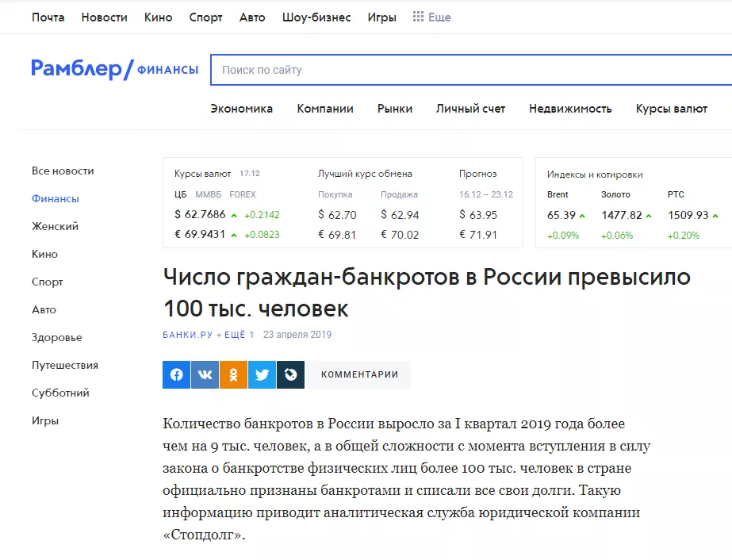Click the article headline
The height and width of the screenshot is (560, 732).
pos(427,293)
